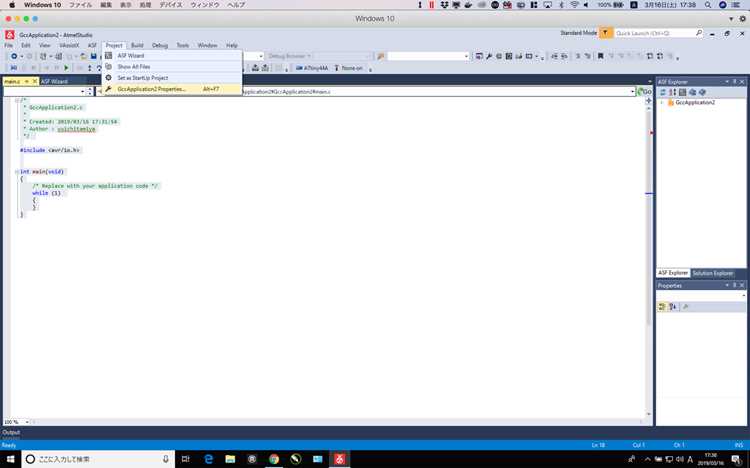Click the green Start Debugging play icon
Screen dimensions: 750x468
tap(66, 68)
